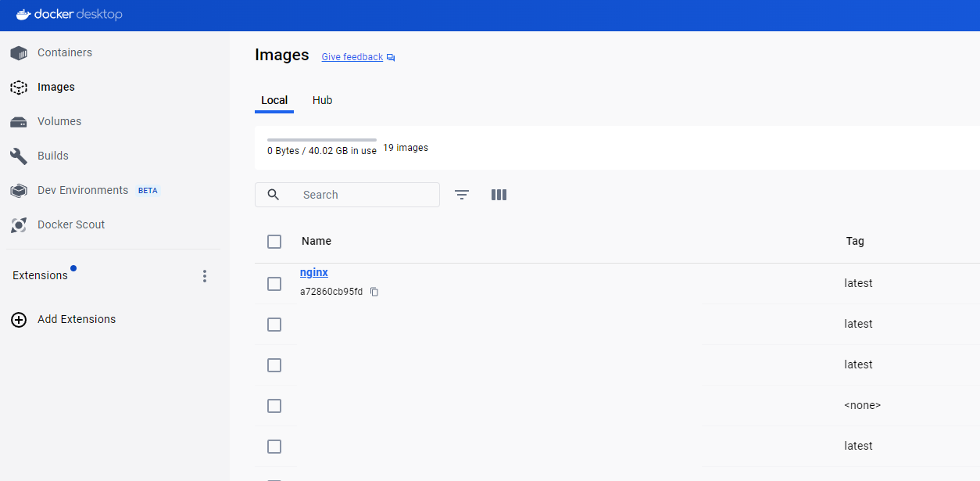Click the Tag column header
The height and width of the screenshot is (481, 980).
(855, 241)
